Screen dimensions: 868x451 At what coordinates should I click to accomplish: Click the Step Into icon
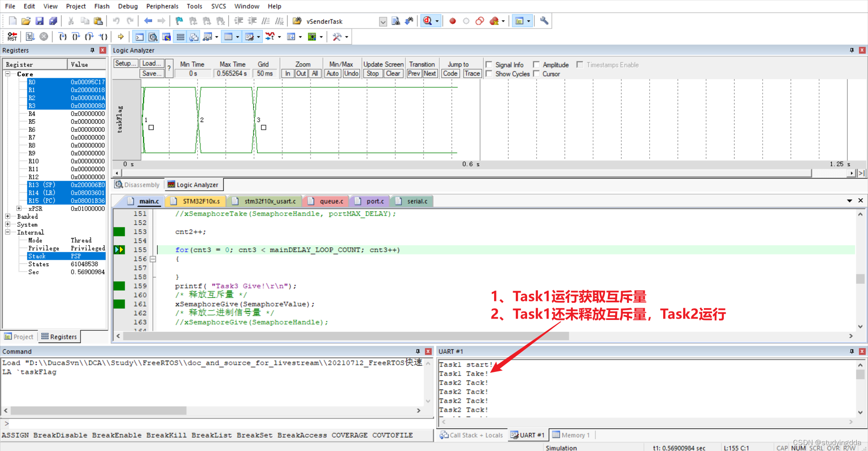(x=63, y=37)
